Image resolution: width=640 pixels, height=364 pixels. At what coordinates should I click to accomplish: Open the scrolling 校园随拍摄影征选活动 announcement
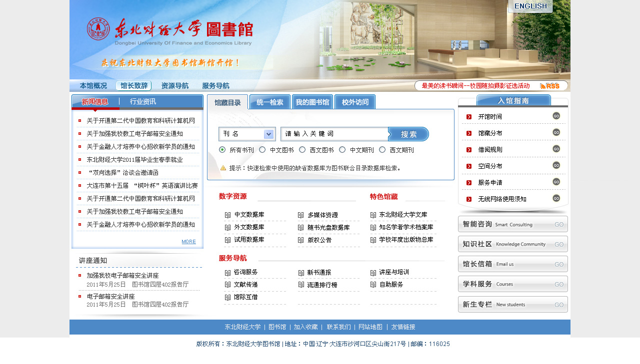click(475, 86)
